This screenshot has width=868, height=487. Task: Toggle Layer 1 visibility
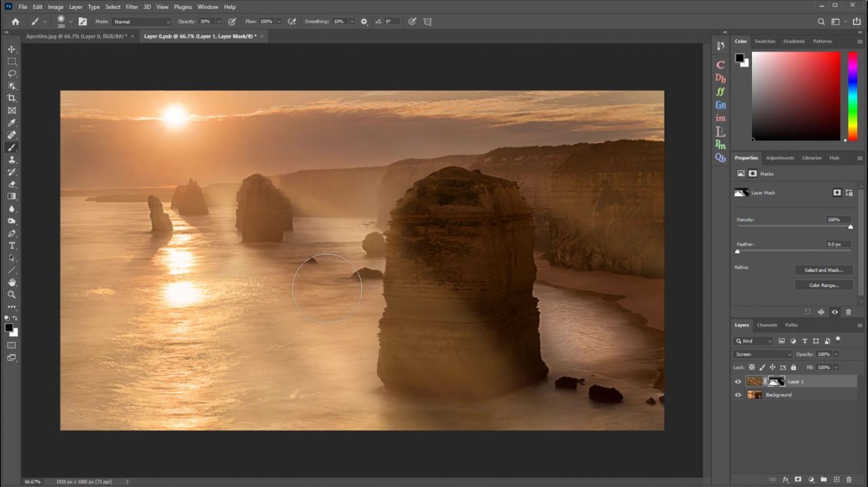pos(738,381)
